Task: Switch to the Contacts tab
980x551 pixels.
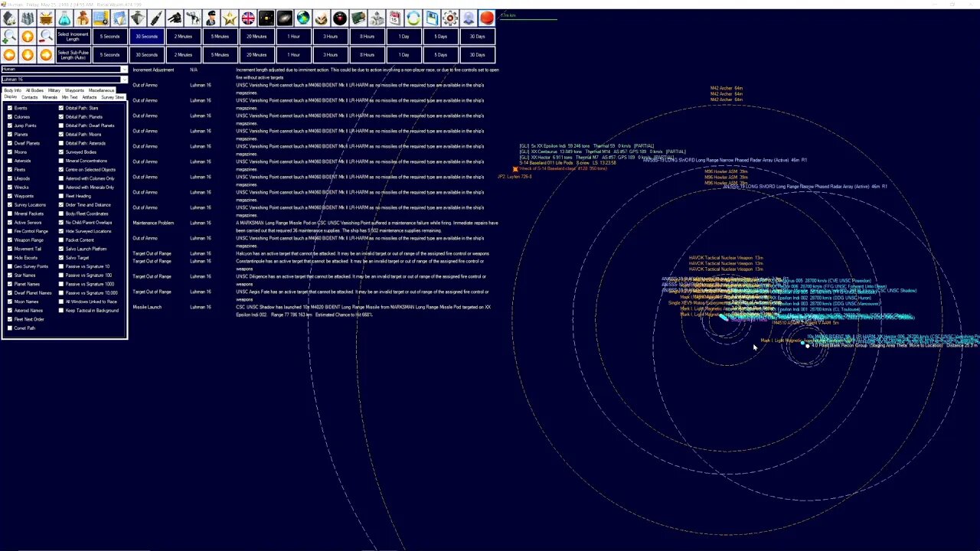Action: point(29,97)
